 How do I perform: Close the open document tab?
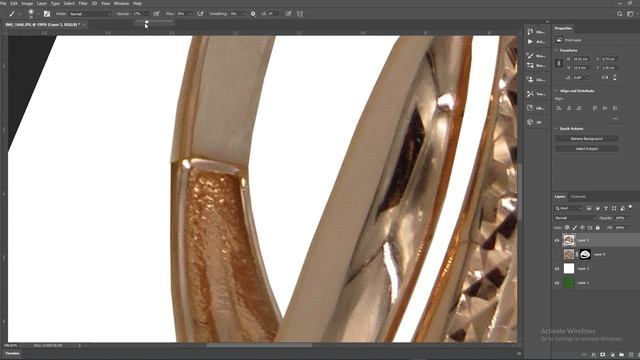coord(84,25)
